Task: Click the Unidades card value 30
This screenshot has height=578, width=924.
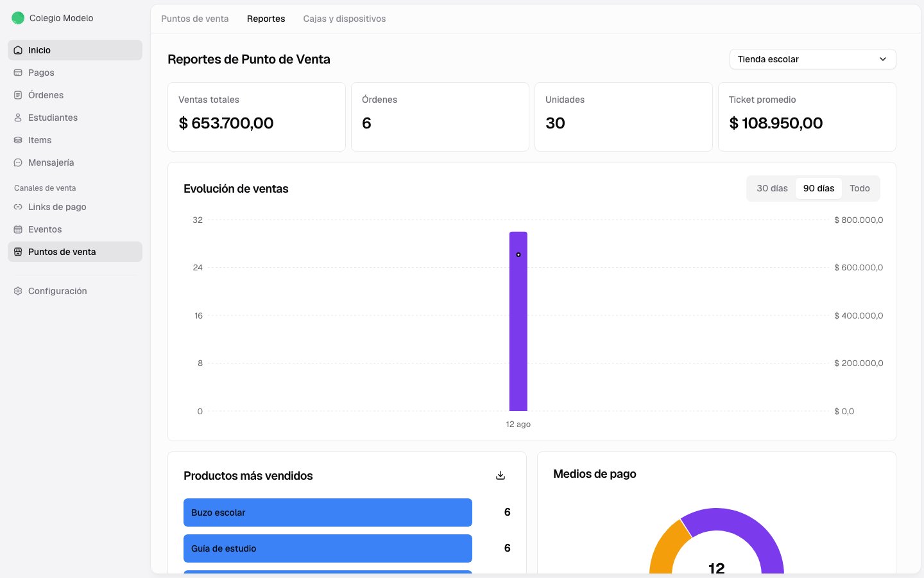Action: (555, 123)
